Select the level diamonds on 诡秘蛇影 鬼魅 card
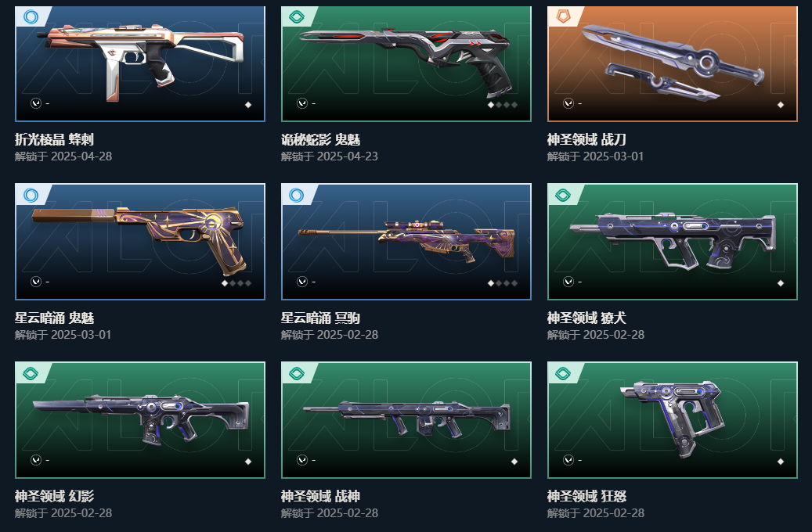The image size is (812, 532). pos(503,105)
